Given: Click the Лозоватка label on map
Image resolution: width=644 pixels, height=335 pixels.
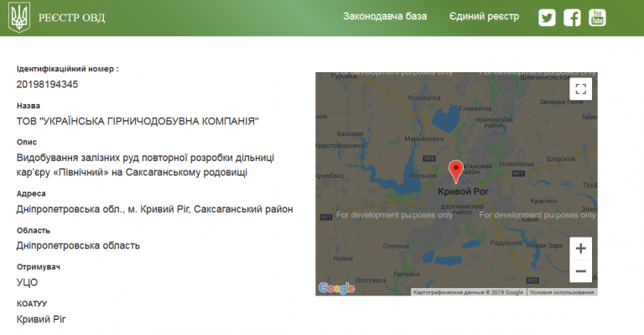Looking at the screenshot, I should [423, 98].
